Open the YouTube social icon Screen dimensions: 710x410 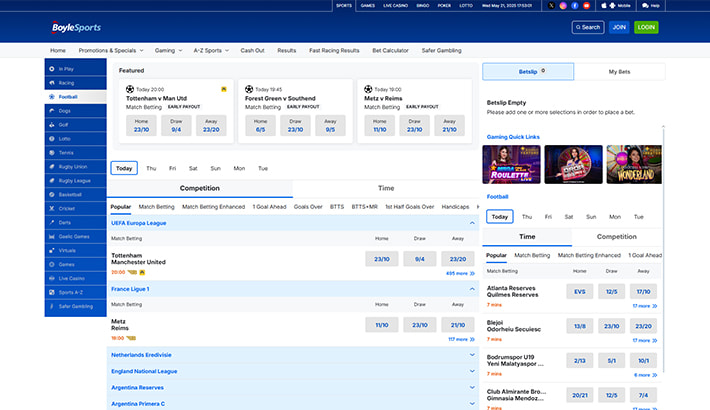(586, 5)
